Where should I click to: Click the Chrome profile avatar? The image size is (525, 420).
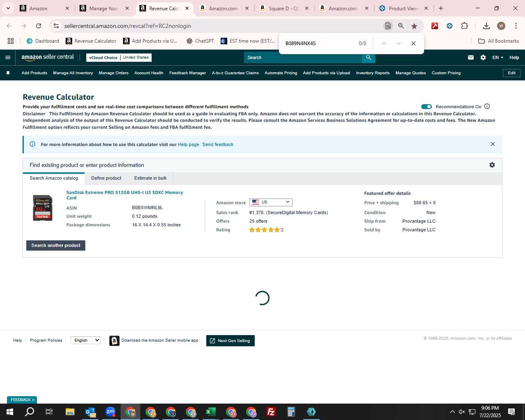tap(501, 26)
